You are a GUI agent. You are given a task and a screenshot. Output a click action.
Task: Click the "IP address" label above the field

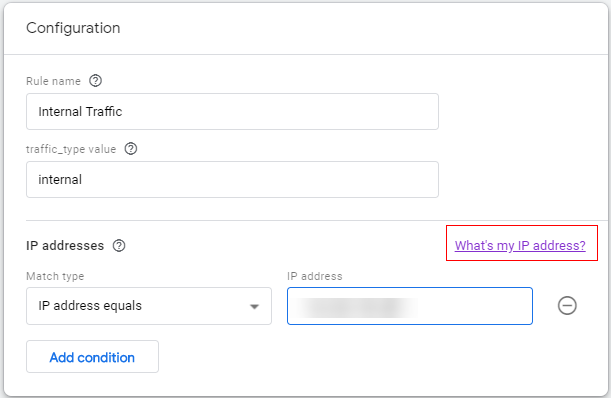click(314, 276)
